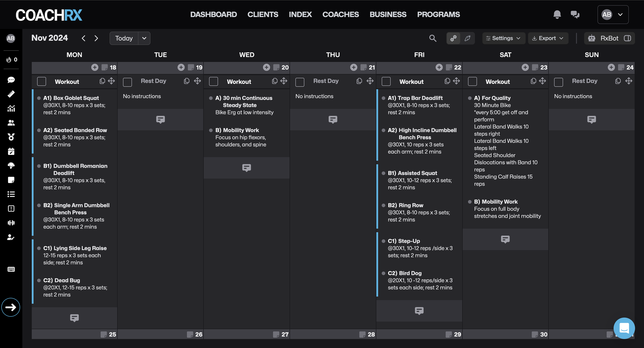Open the support chat bubble widget
This screenshot has height=348, width=644.
pos(624,328)
